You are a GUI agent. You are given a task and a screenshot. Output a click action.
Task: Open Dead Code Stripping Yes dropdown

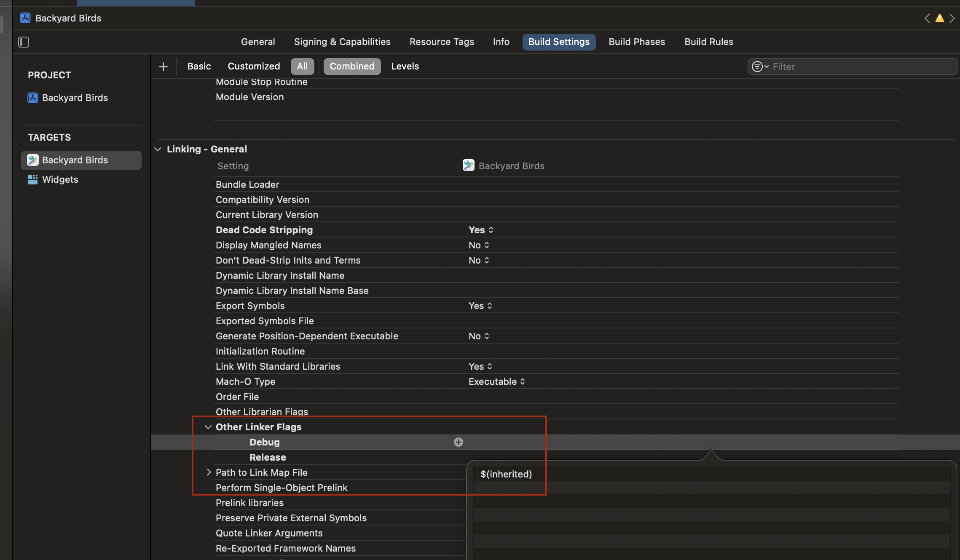point(481,230)
